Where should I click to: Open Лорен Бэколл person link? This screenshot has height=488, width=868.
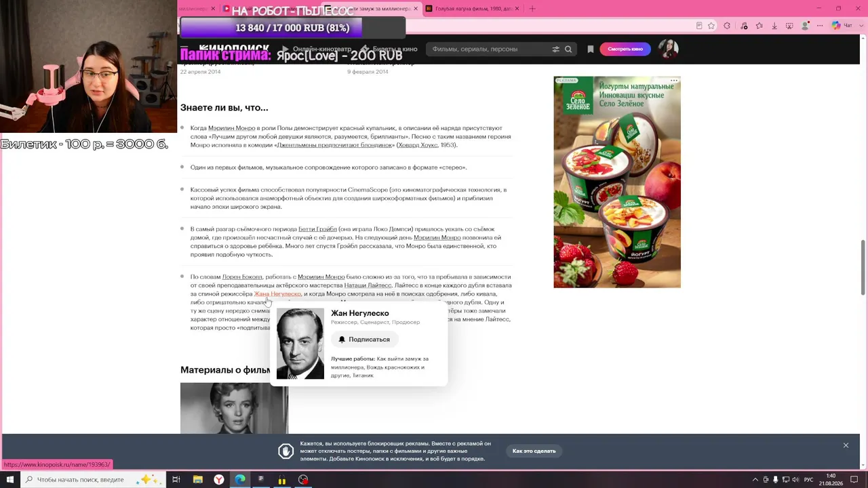pos(242,277)
